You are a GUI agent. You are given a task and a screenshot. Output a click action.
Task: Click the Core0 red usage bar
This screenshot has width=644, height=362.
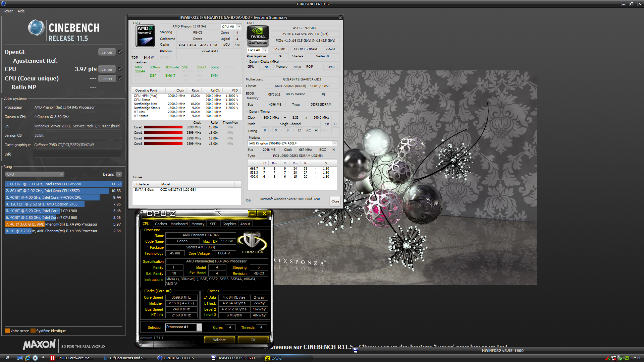[x=163, y=127]
